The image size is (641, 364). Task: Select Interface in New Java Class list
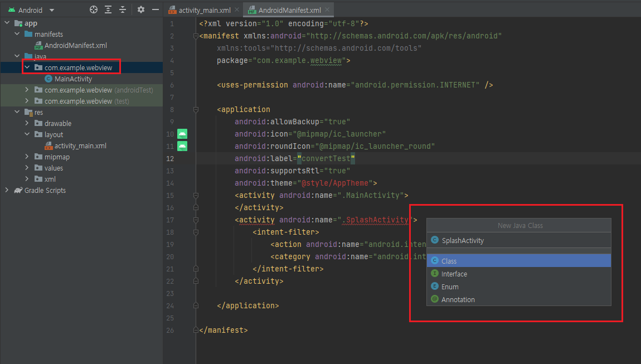click(x=519, y=274)
